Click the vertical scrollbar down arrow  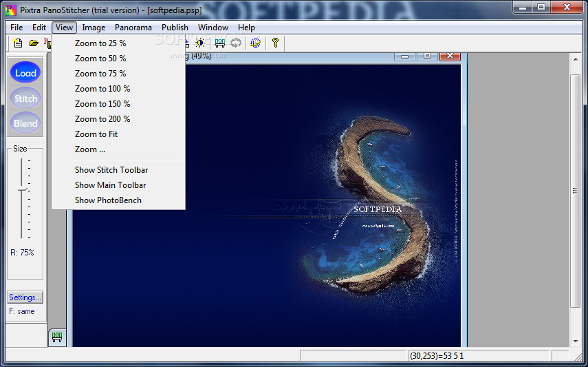pos(576,341)
